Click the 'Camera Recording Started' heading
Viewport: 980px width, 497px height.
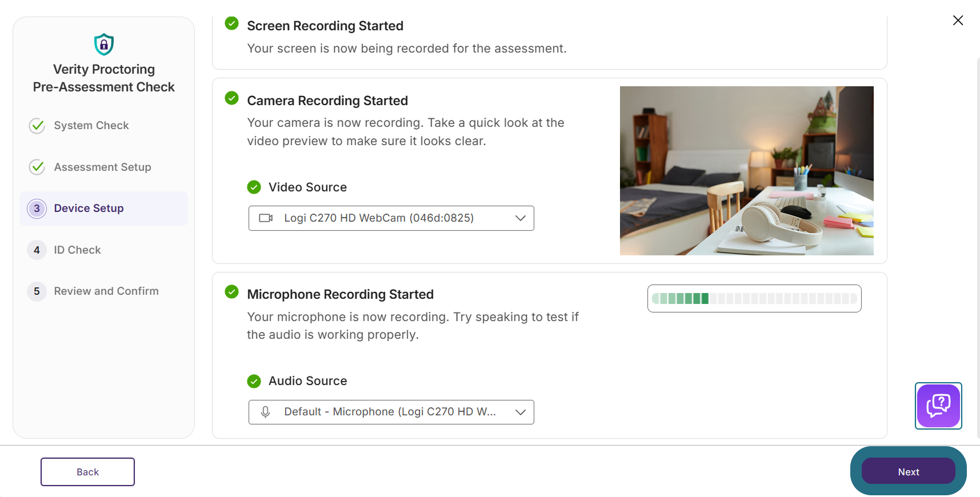click(327, 101)
